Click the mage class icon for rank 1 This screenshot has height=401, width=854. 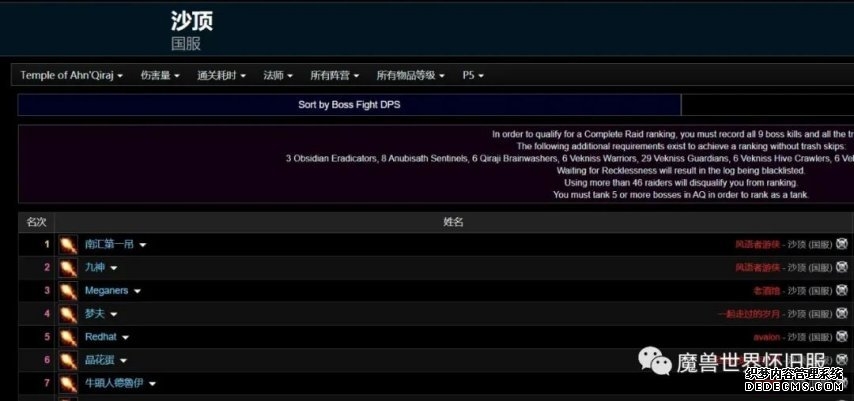[x=68, y=244]
